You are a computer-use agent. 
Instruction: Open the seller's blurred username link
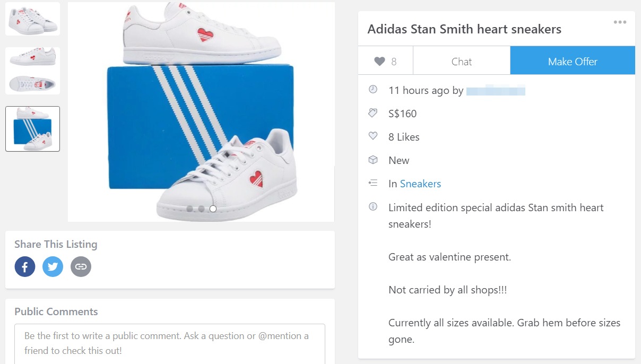(496, 91)
